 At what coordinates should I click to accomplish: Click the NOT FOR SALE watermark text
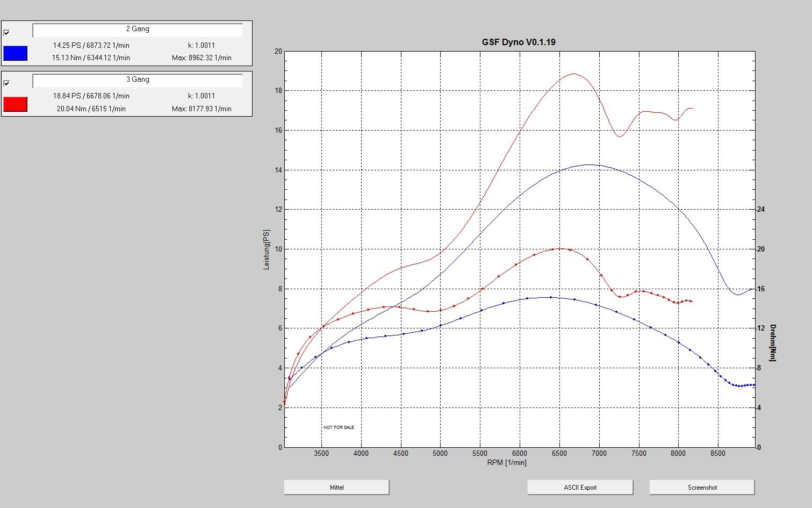[x=339, y=427]
